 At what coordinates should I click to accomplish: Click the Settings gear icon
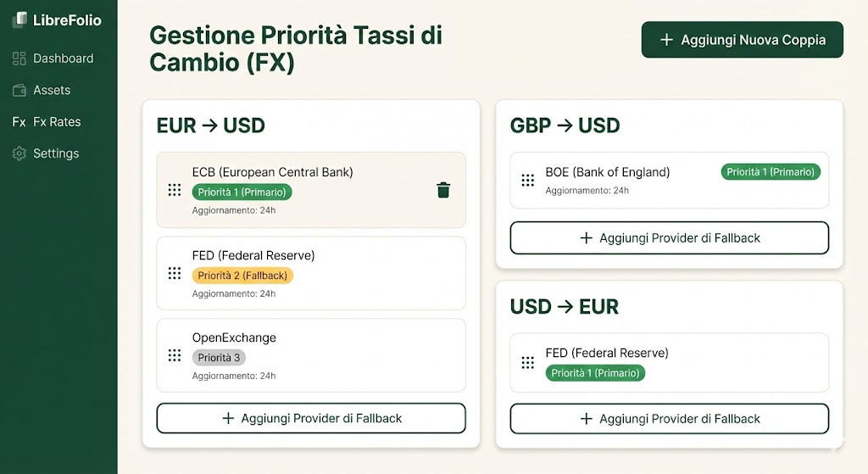(19, 153)
